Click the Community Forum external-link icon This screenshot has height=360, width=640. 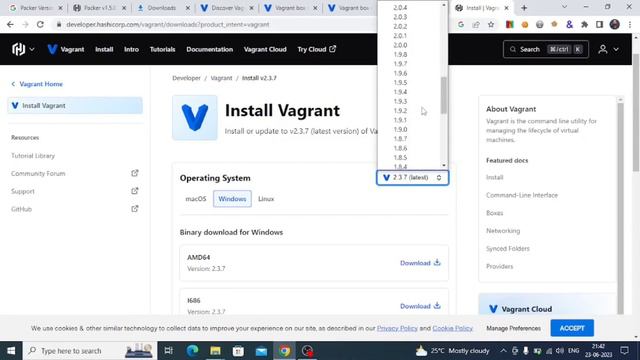click(135, 173)
